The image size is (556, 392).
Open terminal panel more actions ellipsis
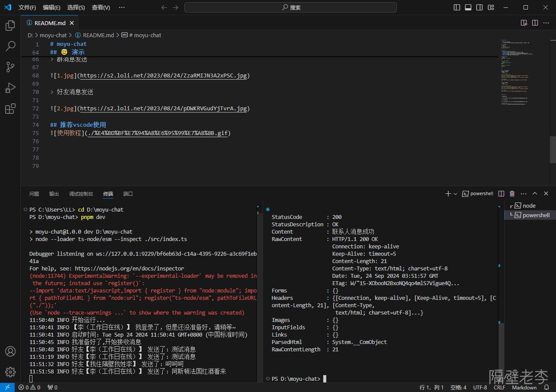point(524,194)
